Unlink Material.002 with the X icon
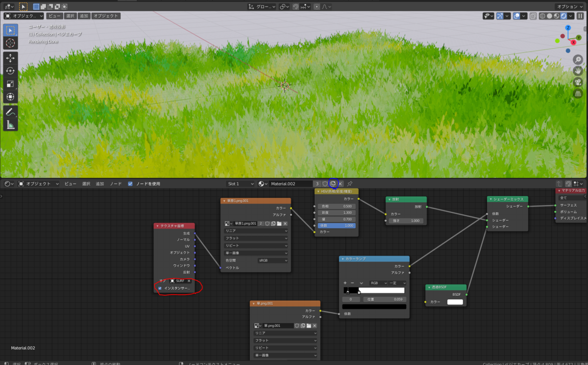This screenshot has height=365, width=588. 340,183
